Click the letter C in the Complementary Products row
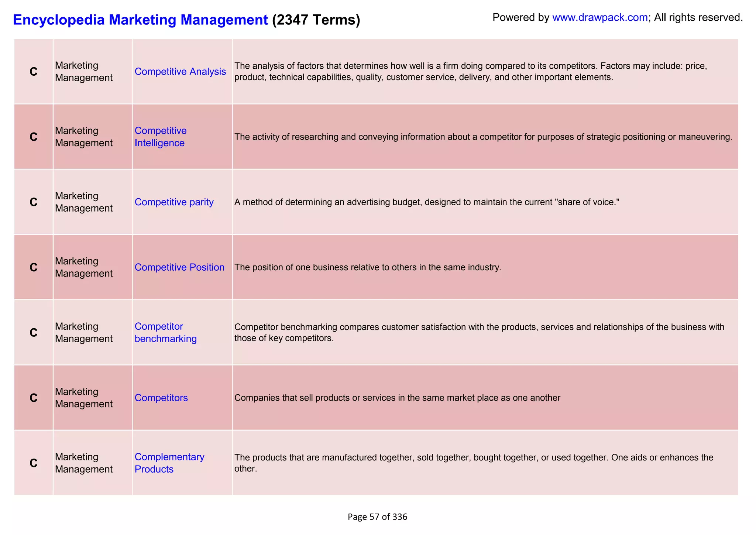Image resolution: width=756 pixels, height=535 pixels. click(34, 463)
